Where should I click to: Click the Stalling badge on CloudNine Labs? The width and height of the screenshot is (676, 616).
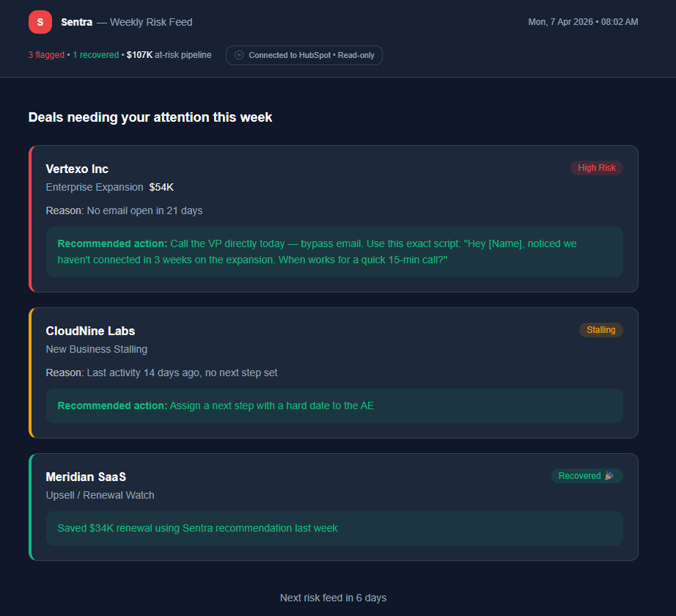[x=600, y=330]
